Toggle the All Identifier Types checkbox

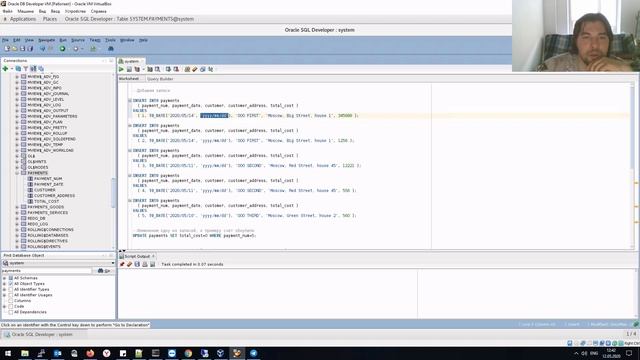pyautogui.click(x=11, y=289)
